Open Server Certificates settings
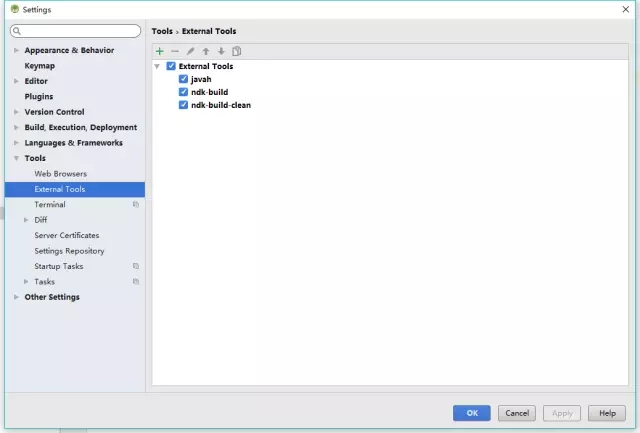Screen dimensions: 640x433 point(67,235)
